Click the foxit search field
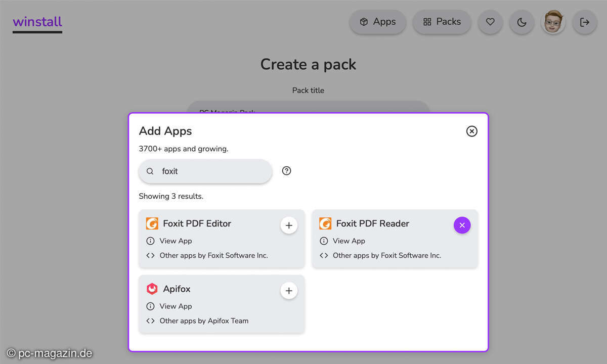607x364 pixels. pos(205,171)
